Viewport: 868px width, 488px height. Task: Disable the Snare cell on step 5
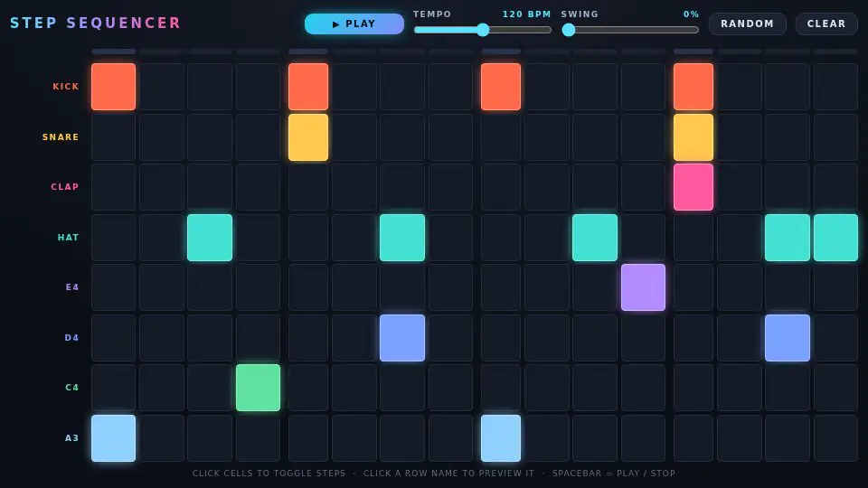[308, 137]
